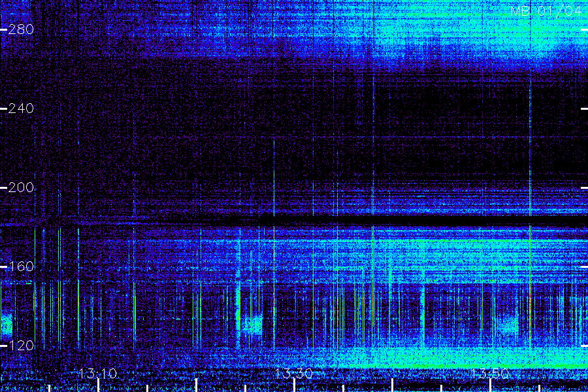This screenshot has width=588, height=392.
Task: Click the 13:50 time label
Action: tap(489, 374)
